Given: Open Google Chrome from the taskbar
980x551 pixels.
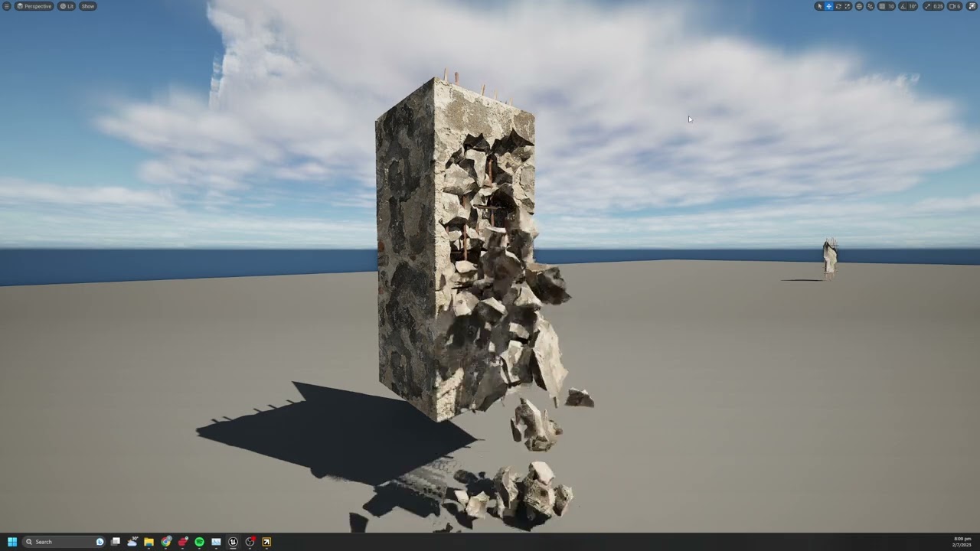Looking at the screenshot, I should click(x=166, y=542).
